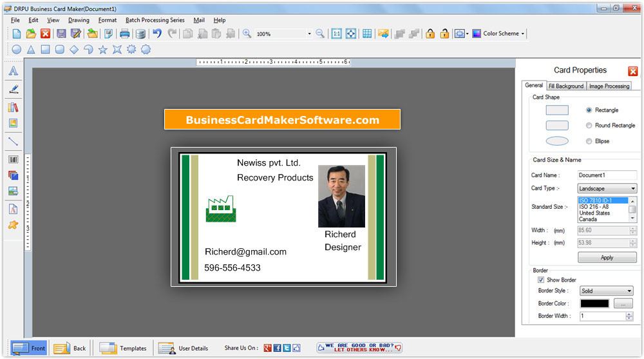Adjust the Border Width stepper arrows
Screen dimensions: 644x359
pos(629,316)
